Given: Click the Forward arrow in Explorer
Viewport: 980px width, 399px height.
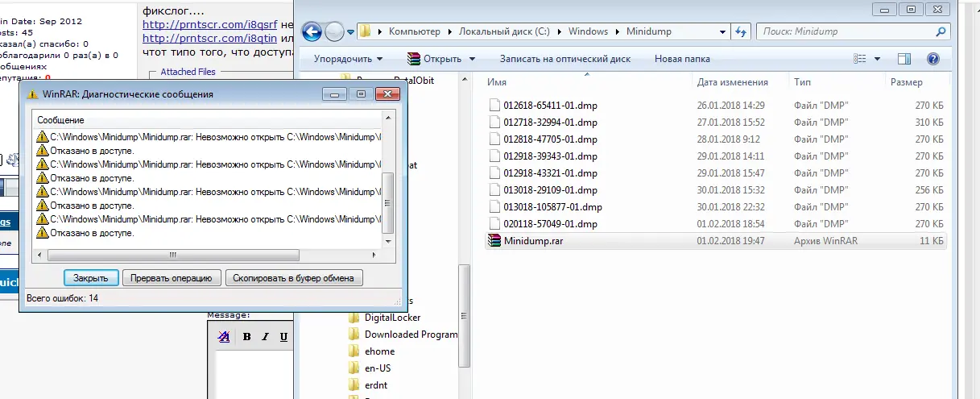Looking at the screenshot, I should (334, 31).
